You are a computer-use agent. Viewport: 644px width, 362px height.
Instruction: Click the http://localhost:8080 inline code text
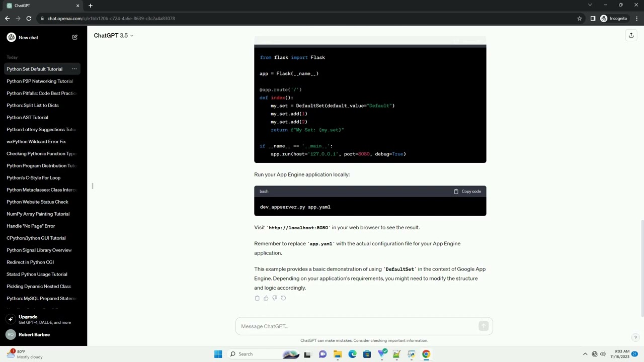(x=298, y=228)
